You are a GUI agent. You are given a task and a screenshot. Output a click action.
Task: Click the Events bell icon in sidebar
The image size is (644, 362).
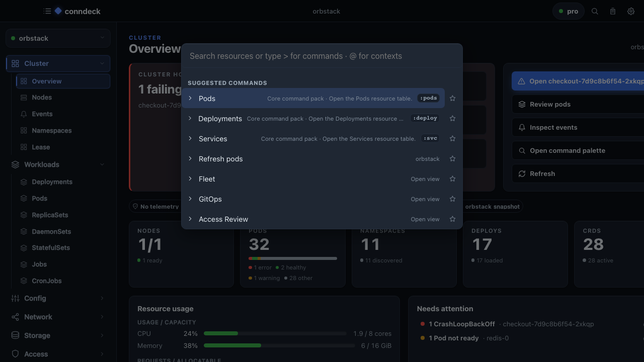coord(24,114)
